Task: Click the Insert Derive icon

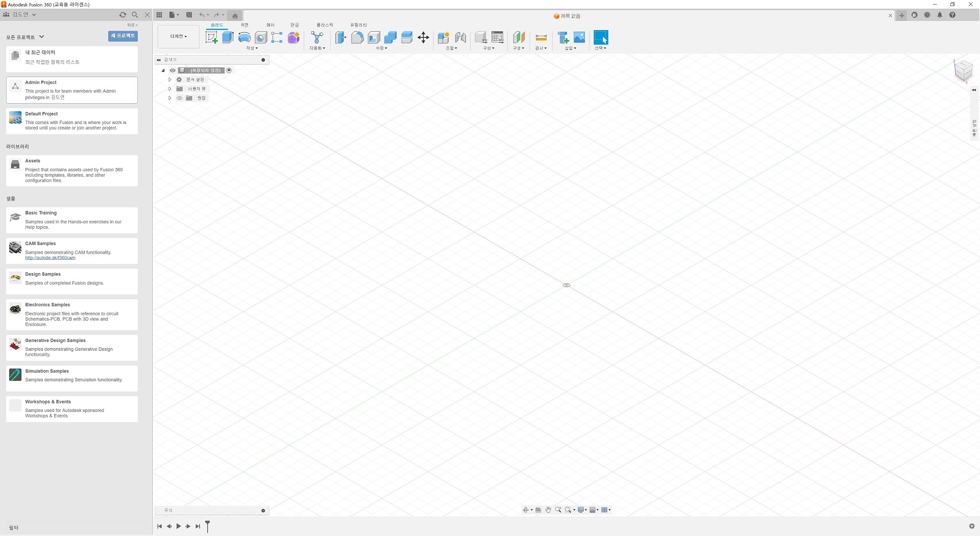Action: [563, 37]
